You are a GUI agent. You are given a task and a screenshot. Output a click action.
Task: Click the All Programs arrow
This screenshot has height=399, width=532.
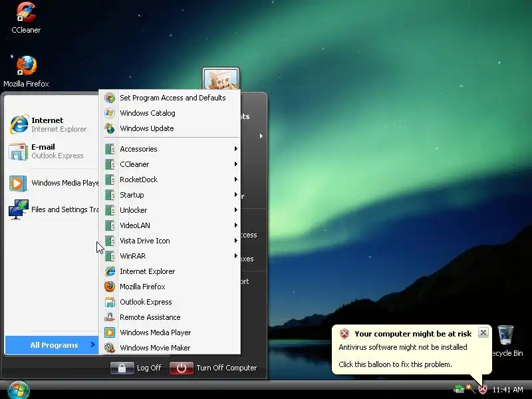[x=92, y=344]
